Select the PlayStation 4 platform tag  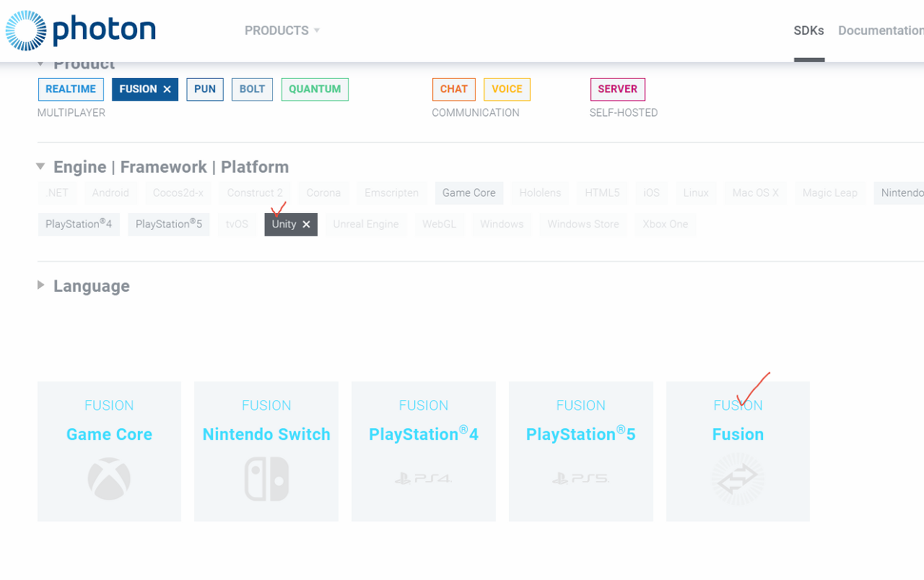(x=79, y=224)
